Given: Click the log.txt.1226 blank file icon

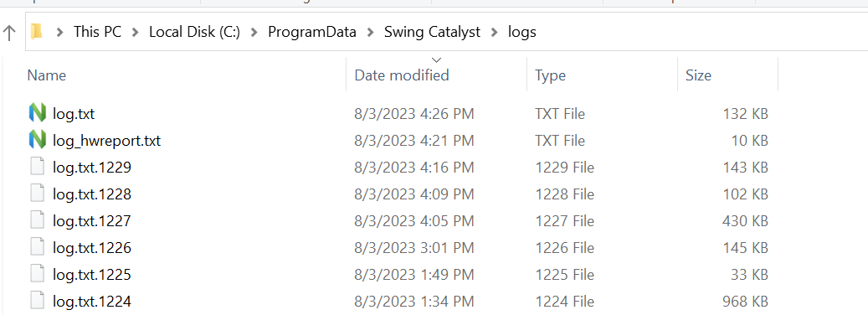Looking at the screenshot, I should [37, 247].
